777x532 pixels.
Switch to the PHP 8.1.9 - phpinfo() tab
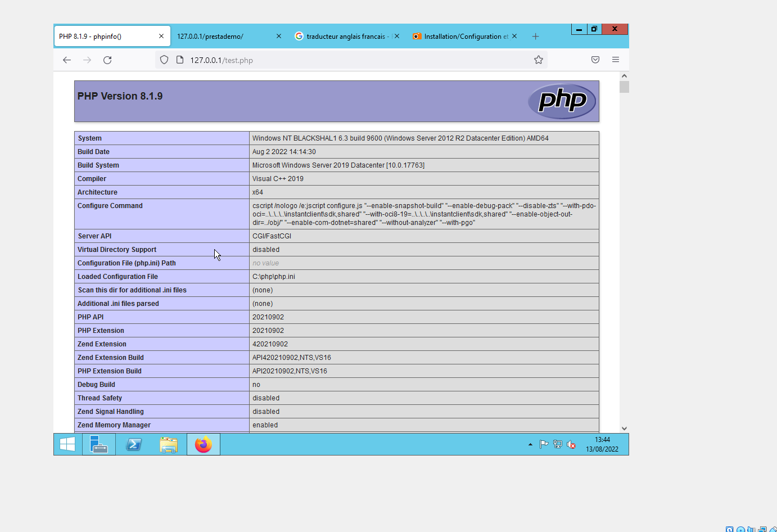(112, 36)
